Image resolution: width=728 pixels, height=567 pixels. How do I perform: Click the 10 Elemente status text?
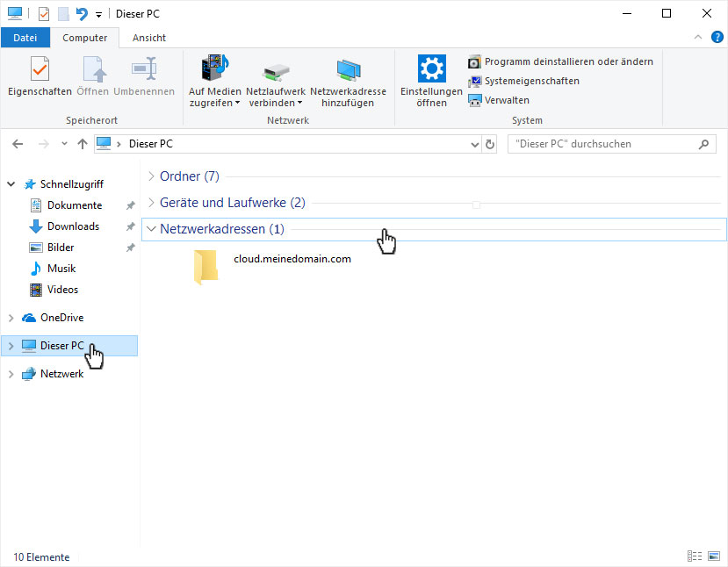coord(41,557)
